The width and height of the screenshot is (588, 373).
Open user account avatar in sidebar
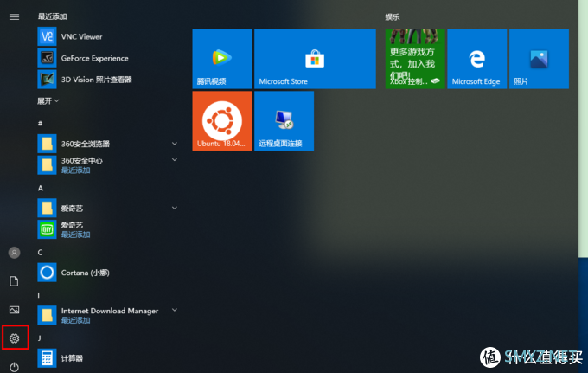click(14, 253)
